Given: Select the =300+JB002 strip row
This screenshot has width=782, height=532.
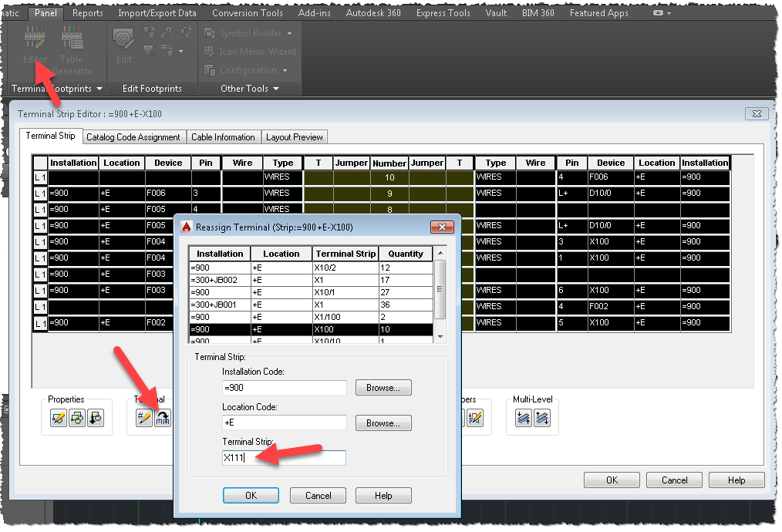Looking at the screenshot, I should tap(312, 280).
